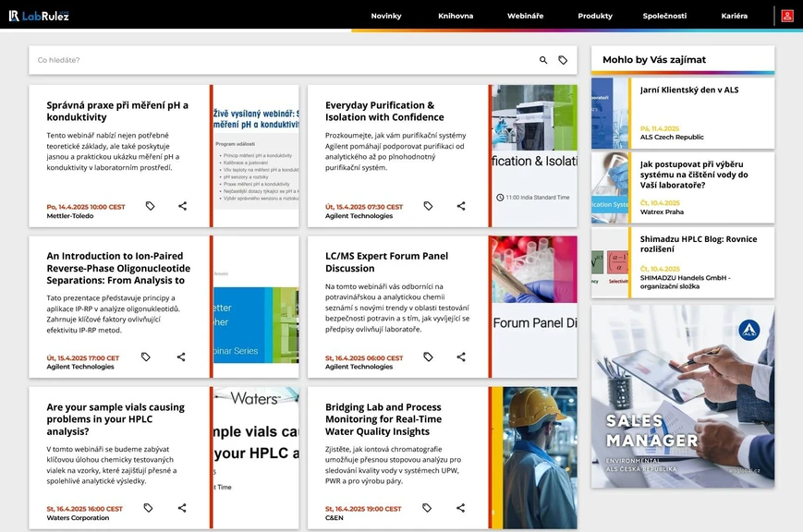
Task: Open 'An Introduction to Ion-Paired Reverse-Phase' title
Action: [x=118, y=268]
